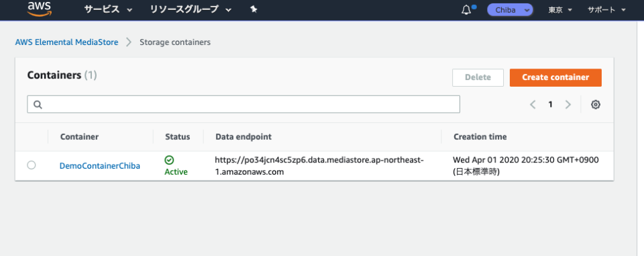Select the DemoContainerChiba radio button
This screenshot has height=256, width=644.
(32, 165)
